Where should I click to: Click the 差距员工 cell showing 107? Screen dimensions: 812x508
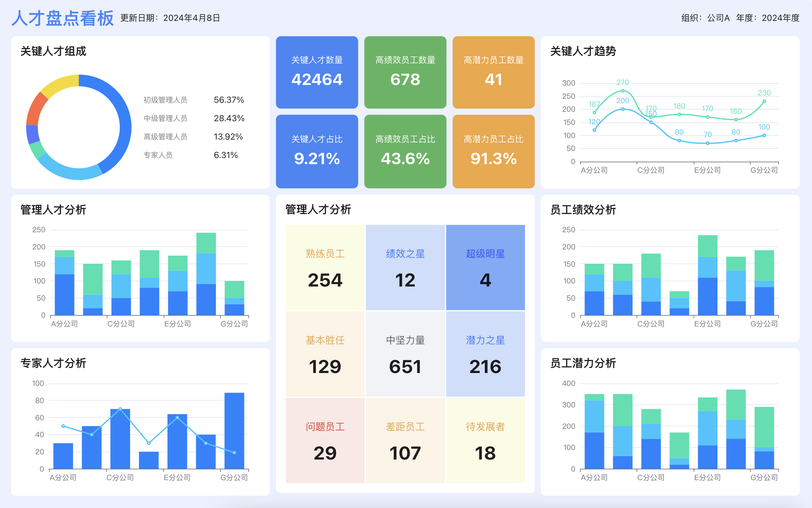405,440
